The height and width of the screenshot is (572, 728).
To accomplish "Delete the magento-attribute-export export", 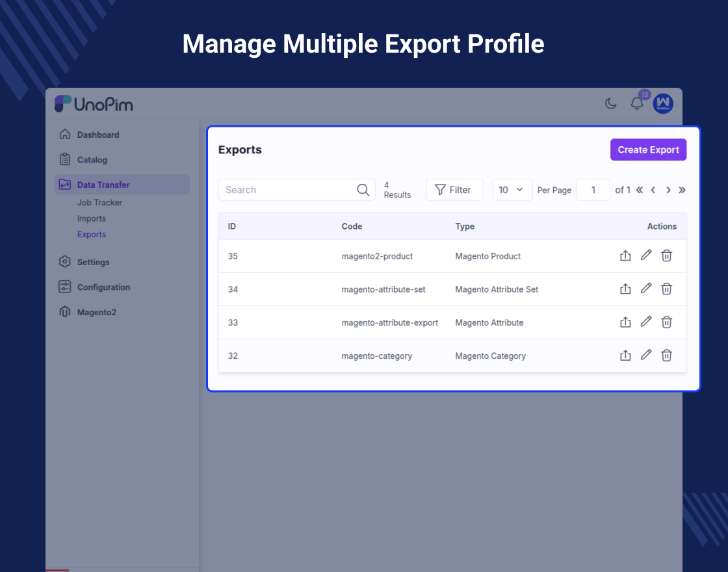I will [666, 322].
